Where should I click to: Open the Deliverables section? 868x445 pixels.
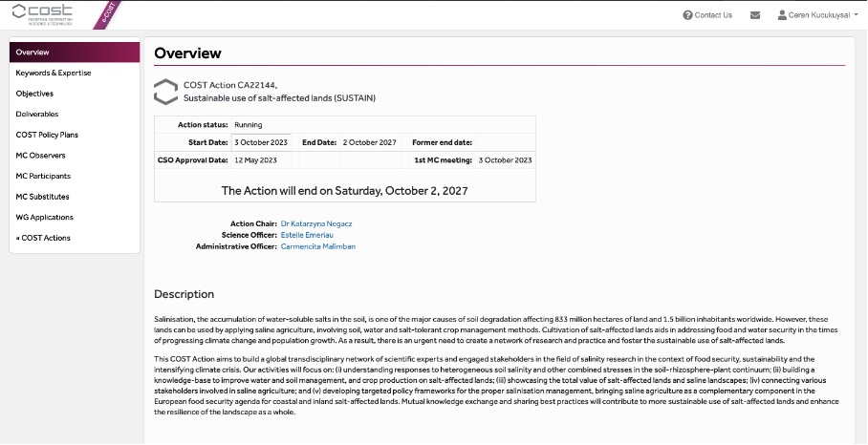pos(37,114)
